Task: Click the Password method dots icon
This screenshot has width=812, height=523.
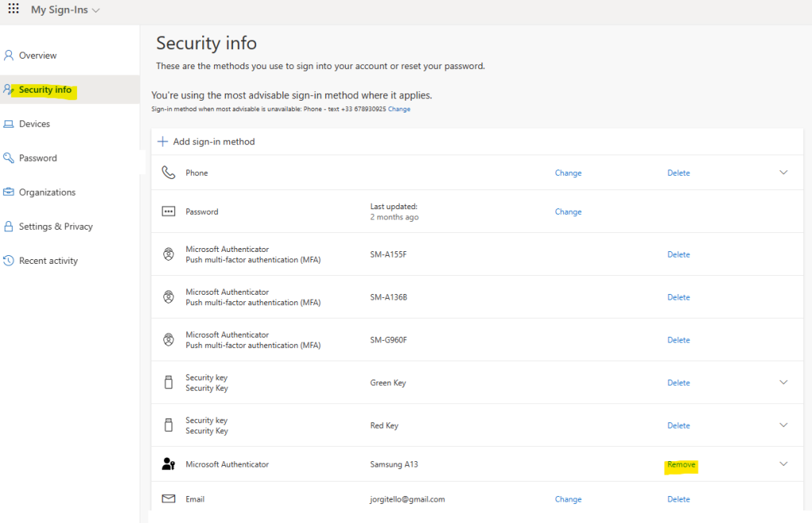Action: click(x=168, y=211)
